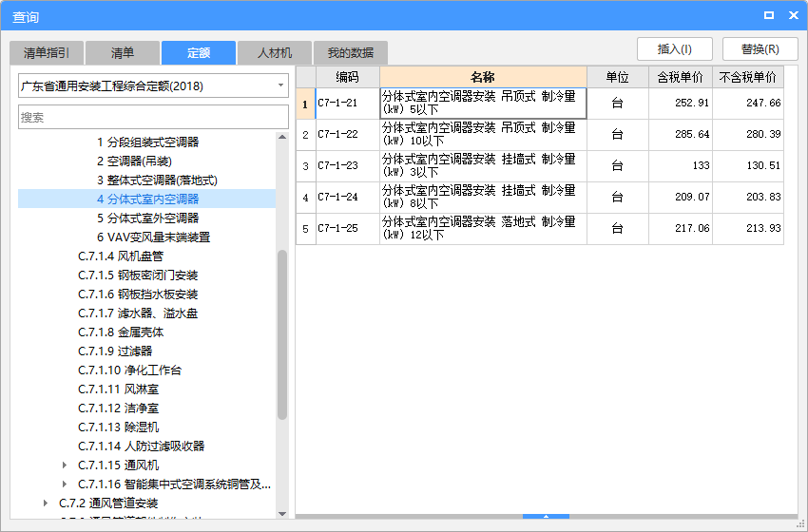Expand the bottom panel collapse arrow
Screen dimensions: 808x532
[x=546, y=516]
